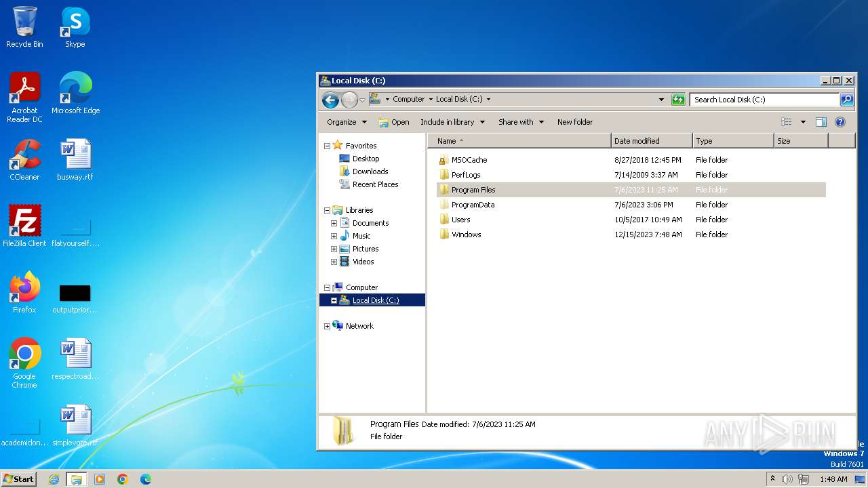This screenshot has height=488, width=868.
Task: Open FileZilla Client shortcut
Action: tap(24, 226)
